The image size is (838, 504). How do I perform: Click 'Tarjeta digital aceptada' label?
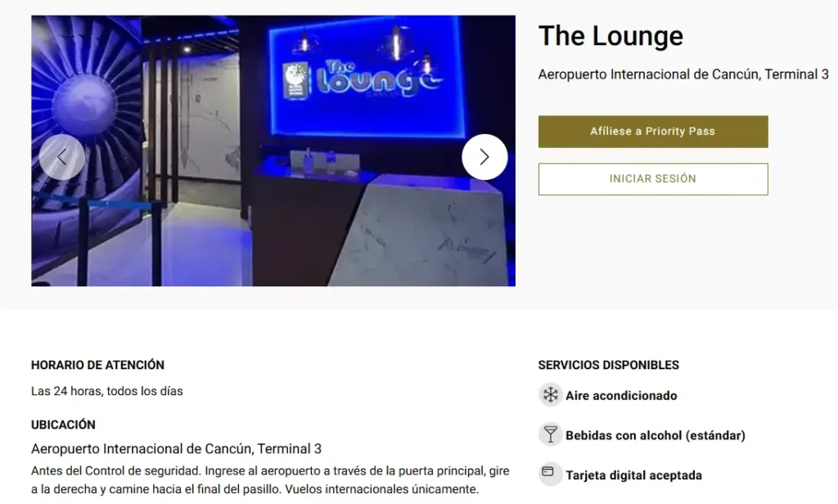pos(634,475)
